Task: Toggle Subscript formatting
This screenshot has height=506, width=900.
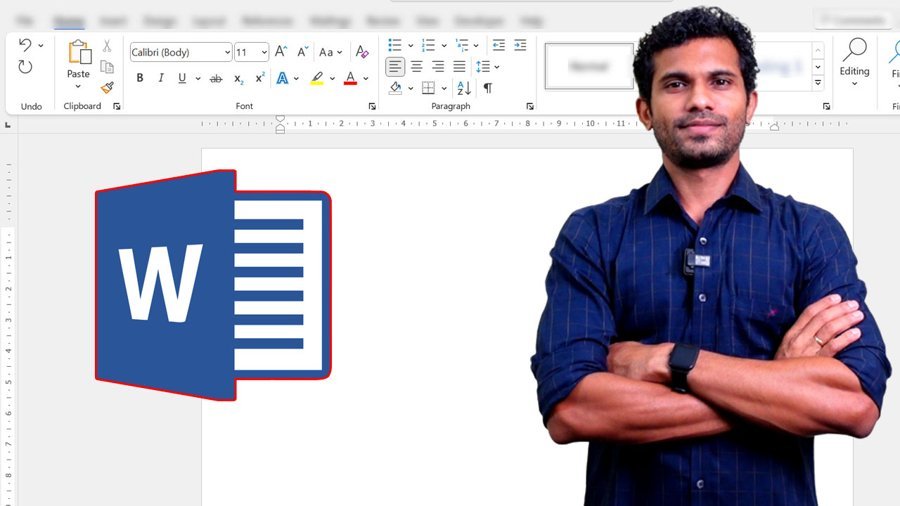Action: [x=239, y=79]
